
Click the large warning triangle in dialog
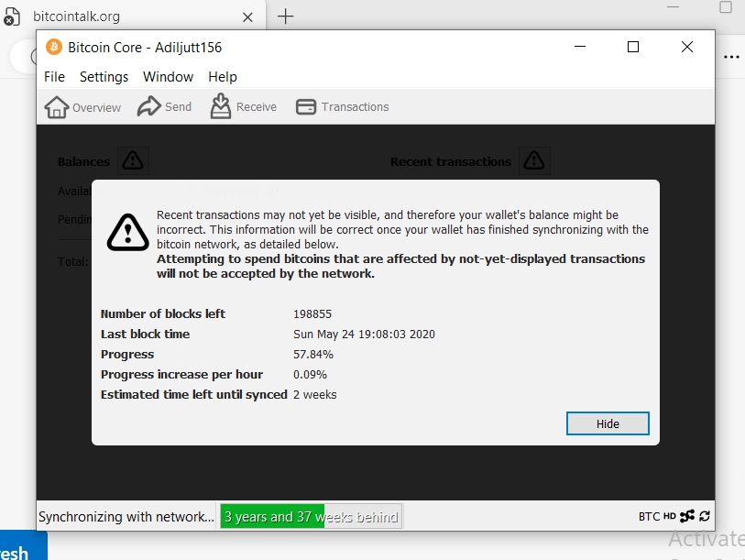(x=127, y=232)
